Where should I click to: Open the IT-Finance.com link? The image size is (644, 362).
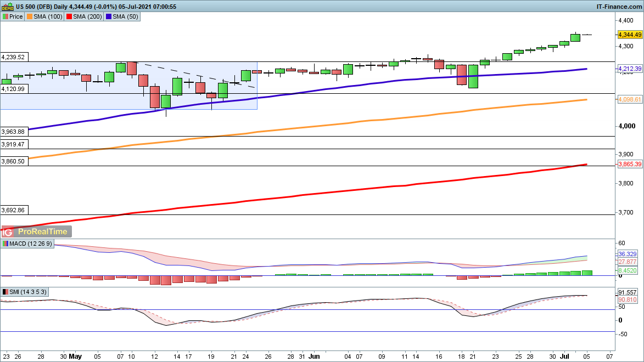(x=618, y=6)
